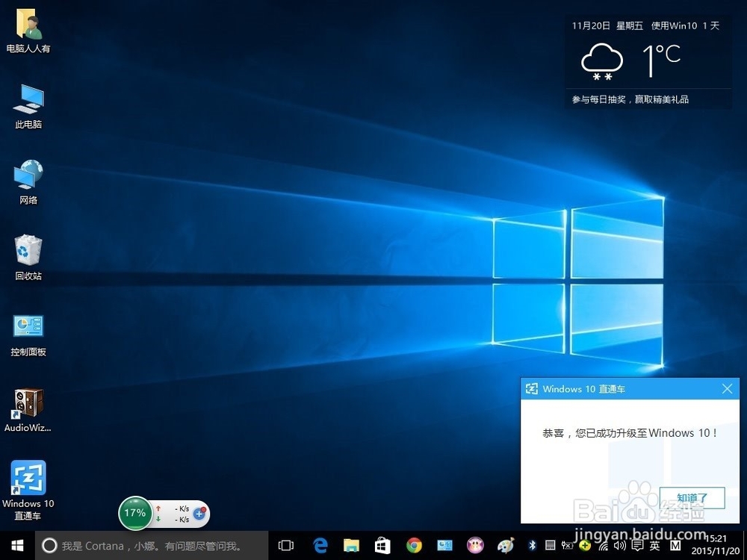Click the blue plus on speed widget
Screen dimensions: 747x560
[199, 514]
